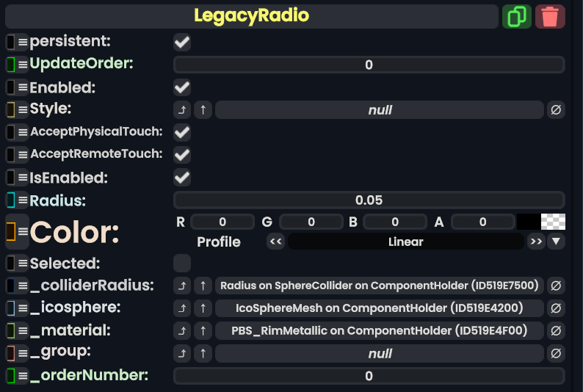Image resolution: width=583 pixels, height=392 pixels.
Task: Clear the _colliderRadius reference with null icon
Action: [x=556, y=286]
